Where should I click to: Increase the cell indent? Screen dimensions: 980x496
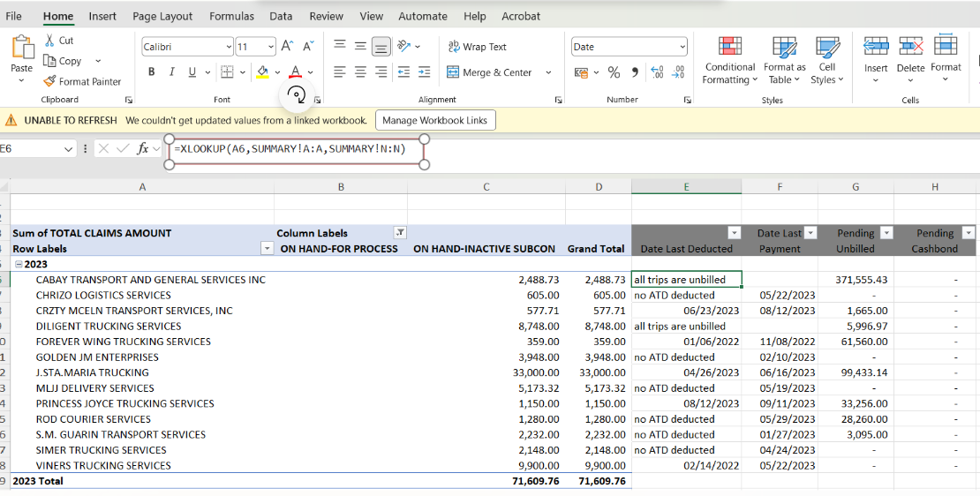tap(425, 72)
